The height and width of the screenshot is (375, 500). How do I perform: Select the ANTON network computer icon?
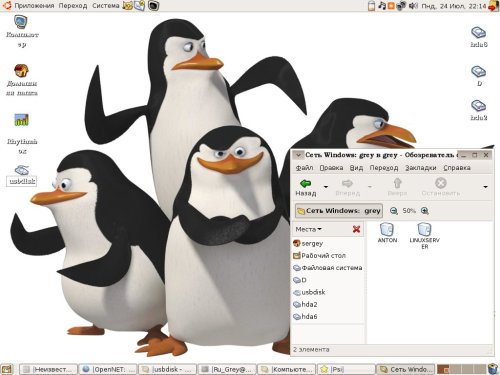(x=387, y=233)
